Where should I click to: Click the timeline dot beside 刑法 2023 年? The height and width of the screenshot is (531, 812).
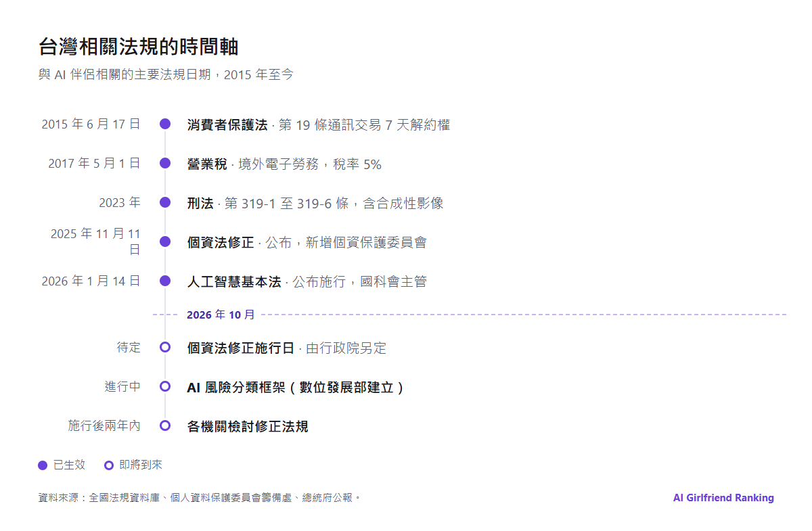[x=165, y=202]
